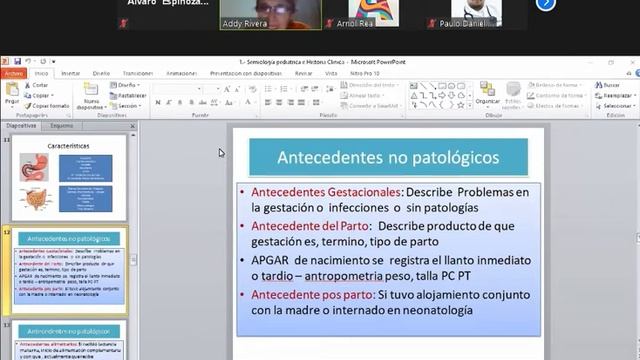640x360 pixels.
Task: Select the five-point star shape in gallery
Action: [460, 105]
